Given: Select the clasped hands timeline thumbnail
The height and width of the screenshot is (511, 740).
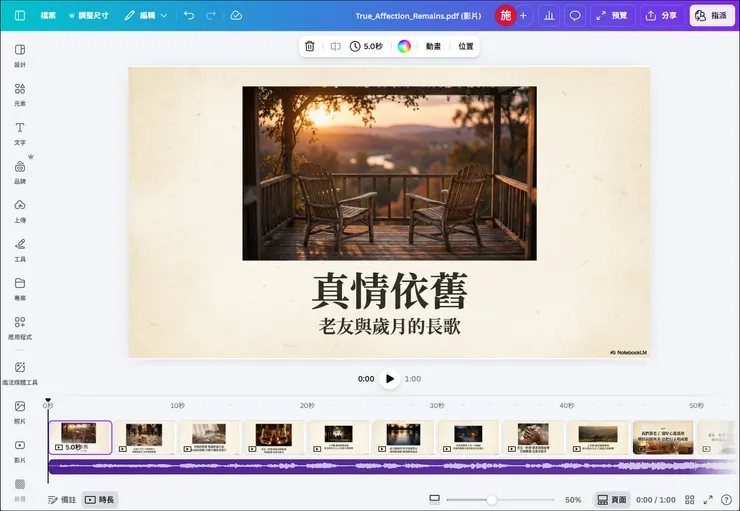Looking at the screenshot, I should [x=533, y=437].
